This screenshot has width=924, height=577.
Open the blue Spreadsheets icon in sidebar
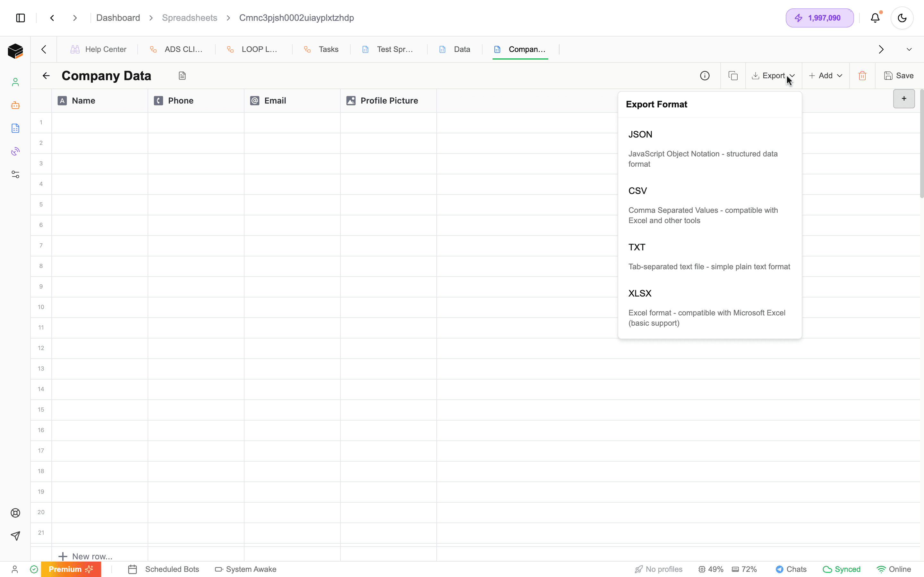pos(15,128)
